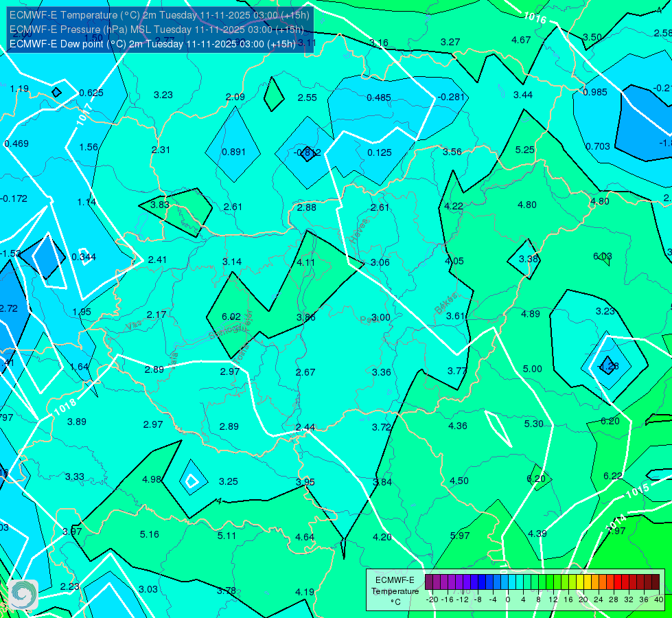Click the 5.16 dew point value
The height and width of the screenshot is (618, 672).
[x=149, y=534]
